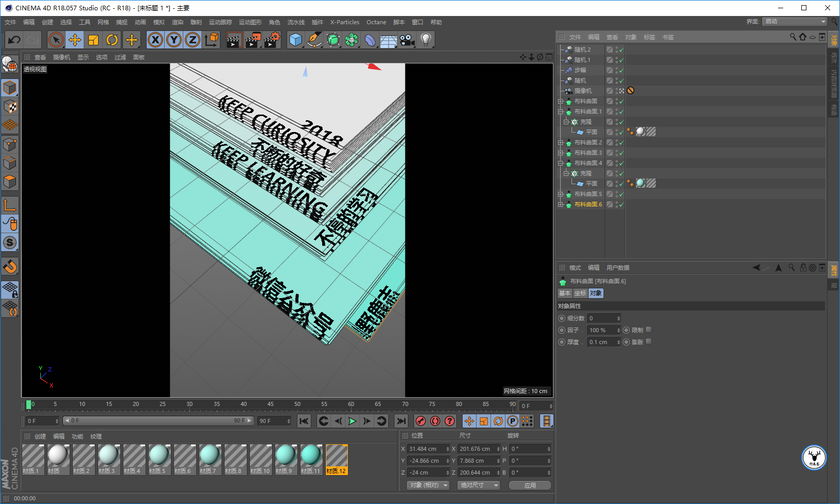Viewport: 840px width, 504px height.
Task: Expand the 布料曲面.3 hierarchy
Action: pyautogui.click(x=561, y=153)
